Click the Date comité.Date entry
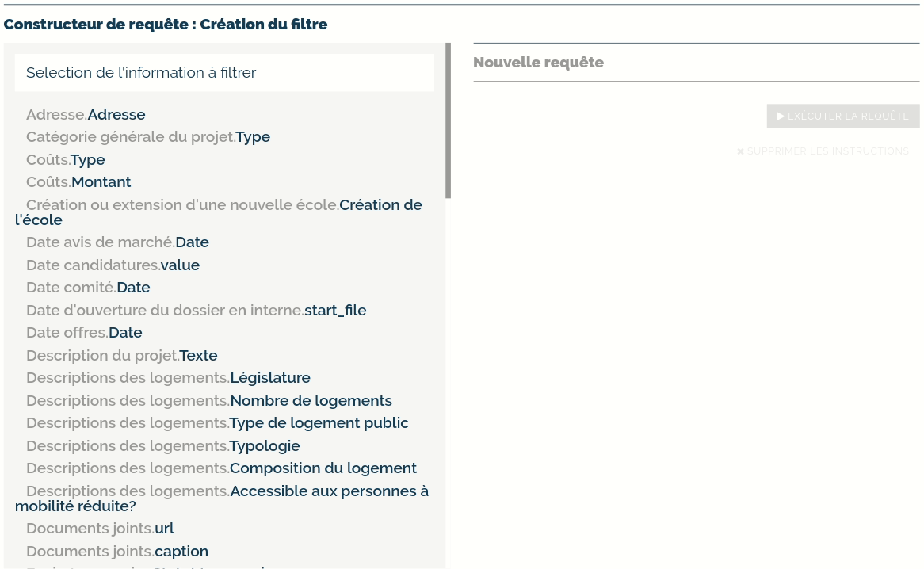 tap(88, 288)
